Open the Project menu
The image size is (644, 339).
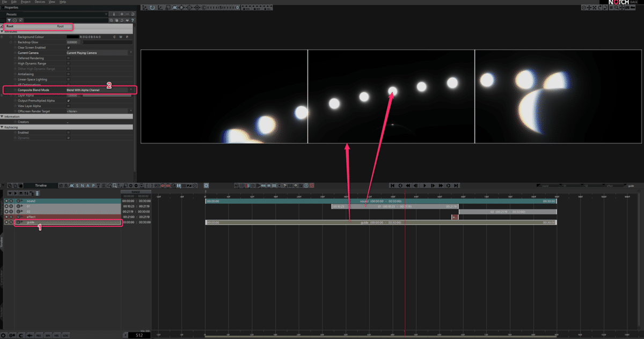tap(26, 2)
